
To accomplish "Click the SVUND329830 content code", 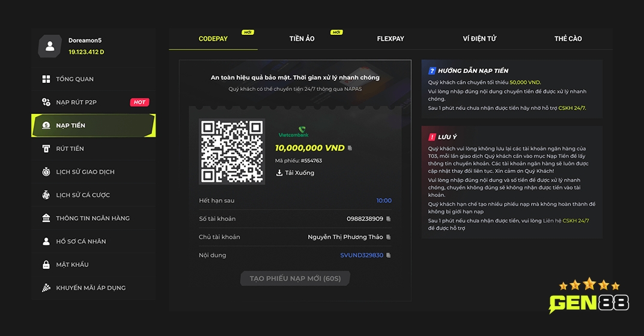I will (x=362, y=255).
